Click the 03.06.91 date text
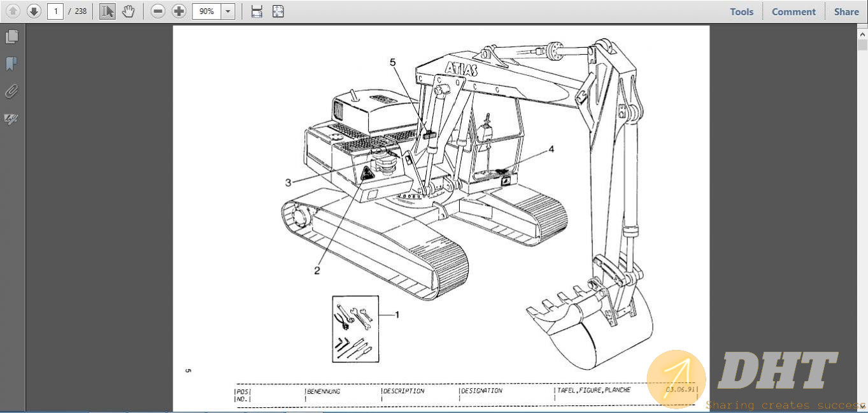Image resolution: width=868 pixels, height=413 pixels. pyautogui.click(x=680, y=389)
